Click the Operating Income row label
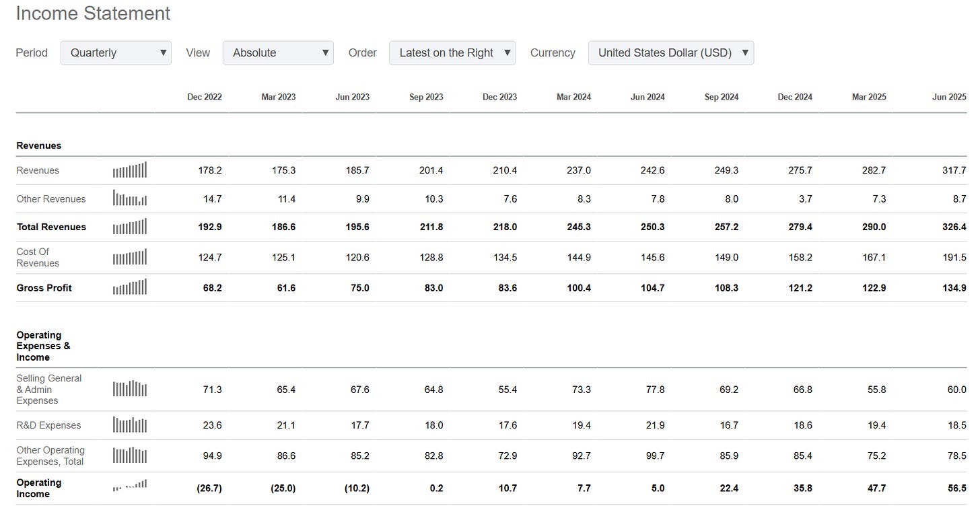The height and width of the screenshot is (510, 980). point(39,488)
